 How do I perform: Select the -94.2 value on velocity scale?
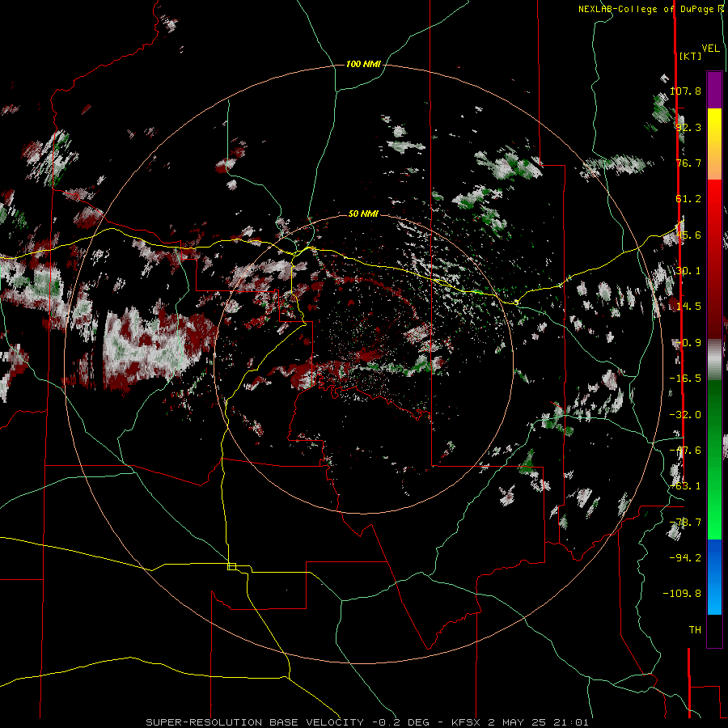pos(685,557)
